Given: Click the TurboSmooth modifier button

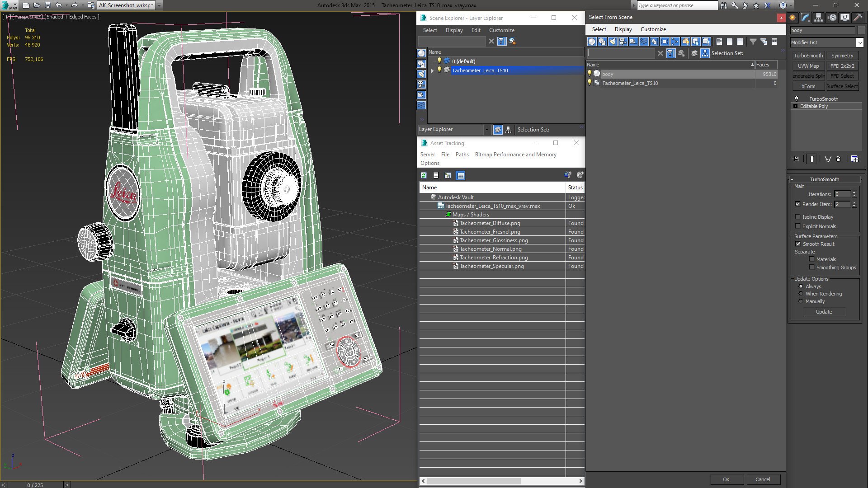Looking at the screenshot, I should (x=808, y=56).
